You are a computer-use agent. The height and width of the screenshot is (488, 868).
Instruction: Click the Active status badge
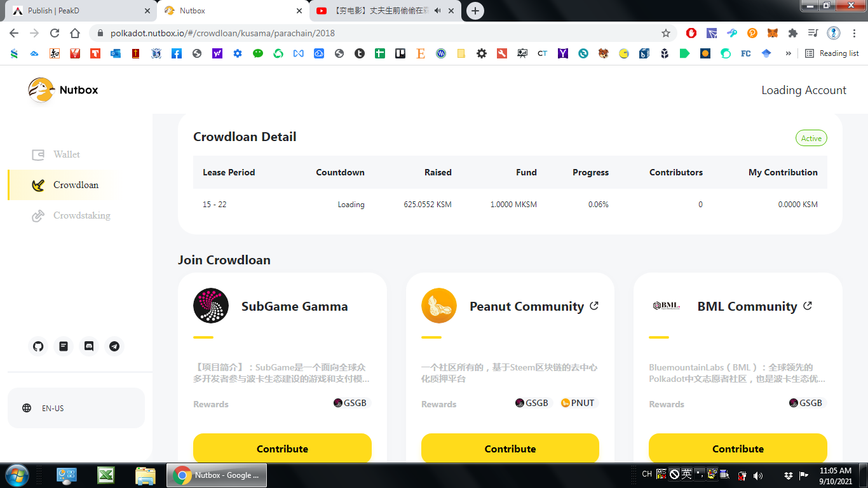tap(811, 138)
